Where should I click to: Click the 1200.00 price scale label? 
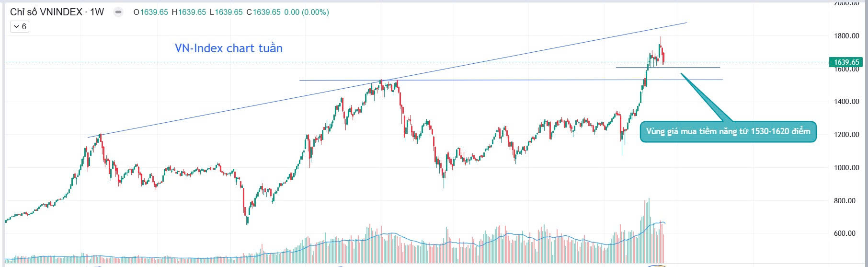point(846,135)
